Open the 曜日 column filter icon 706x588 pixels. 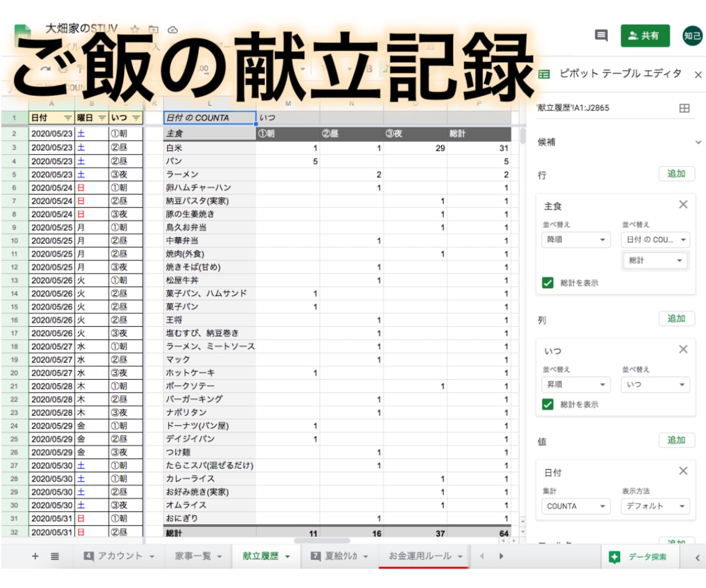[x=102, y=118]
